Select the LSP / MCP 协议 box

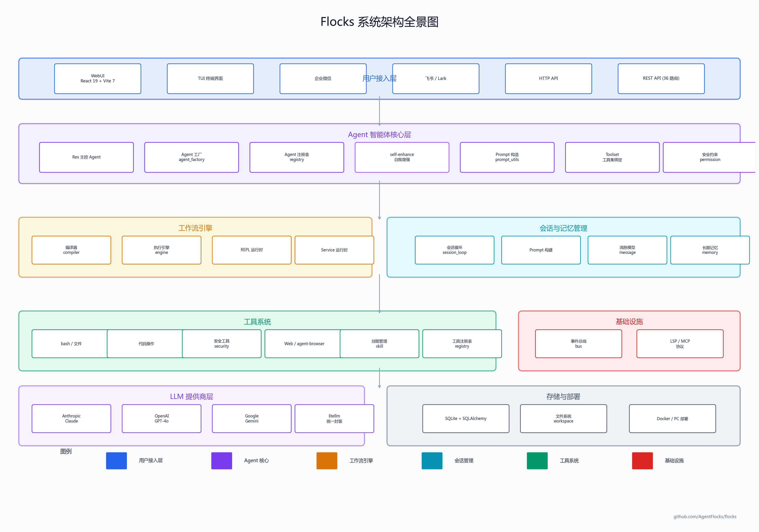[680, 344]
